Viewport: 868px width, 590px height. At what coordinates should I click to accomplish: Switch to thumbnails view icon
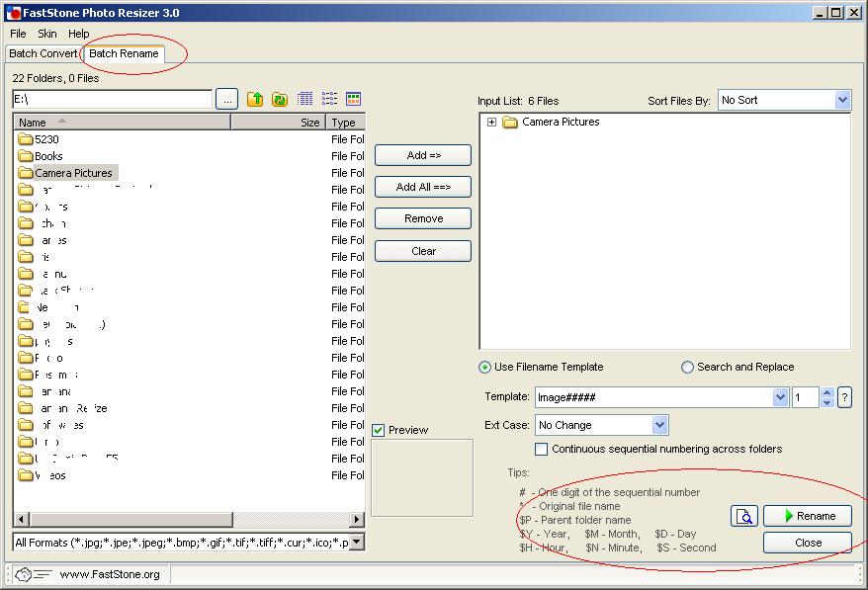[x=353, y=99]
